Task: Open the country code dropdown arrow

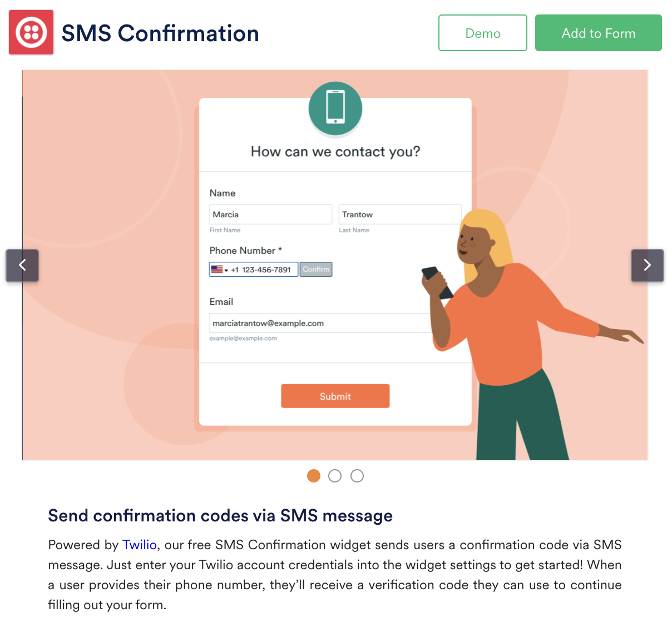Action: (226, 270)
